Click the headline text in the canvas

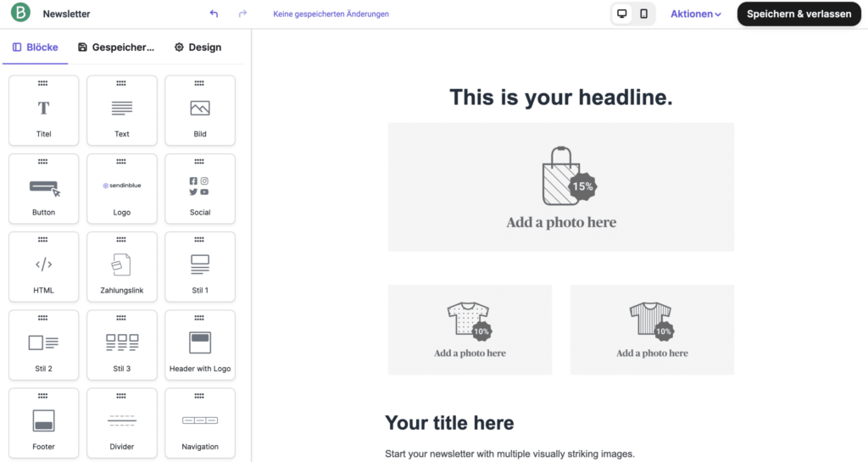tap(560, 97)
